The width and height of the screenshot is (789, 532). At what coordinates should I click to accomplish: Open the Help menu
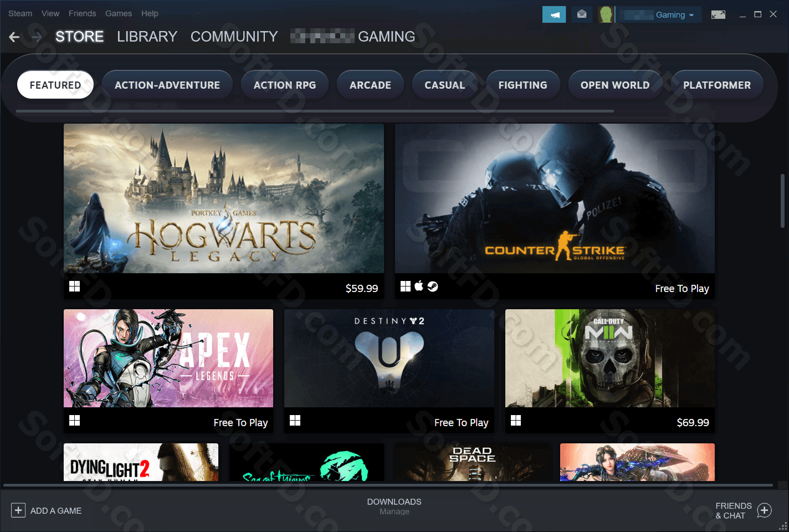point(150,13)
